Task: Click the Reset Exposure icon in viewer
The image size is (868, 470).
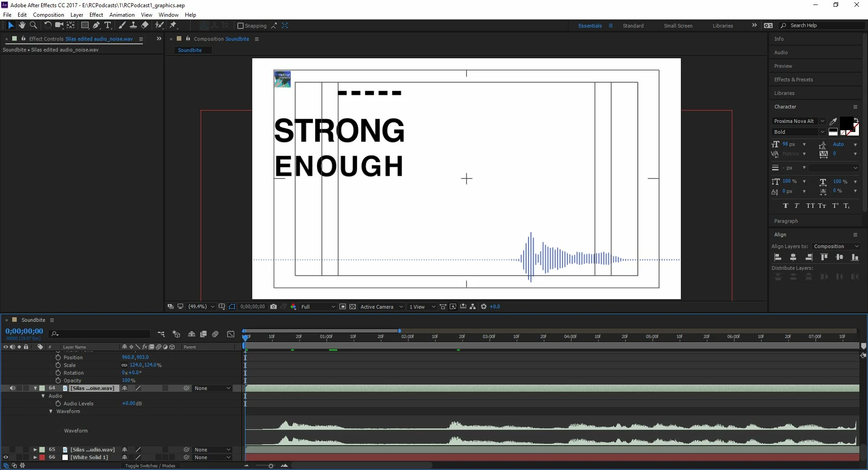Action: pos(484,306)
